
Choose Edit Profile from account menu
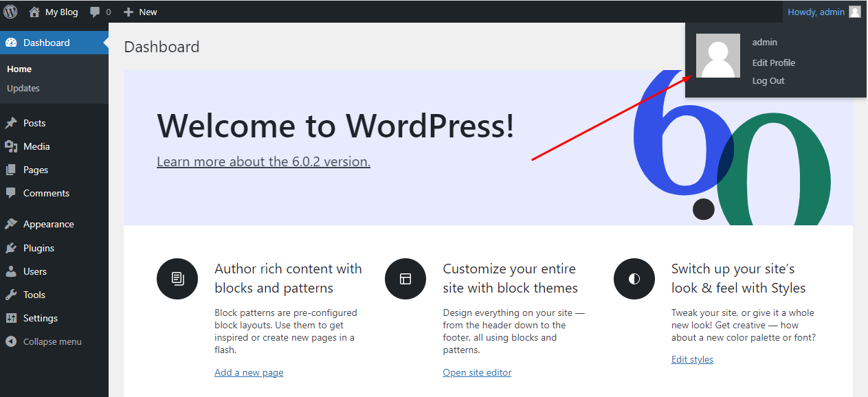[774, 63]
